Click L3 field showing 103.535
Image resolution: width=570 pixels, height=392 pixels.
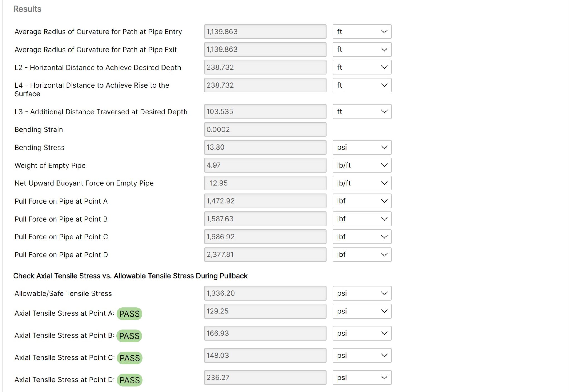(x=265, y=111)
